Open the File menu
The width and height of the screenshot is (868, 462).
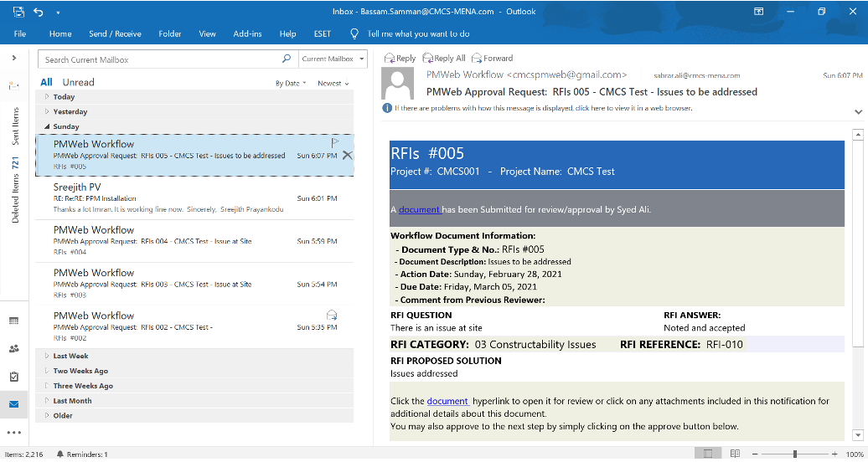(20, 34)
